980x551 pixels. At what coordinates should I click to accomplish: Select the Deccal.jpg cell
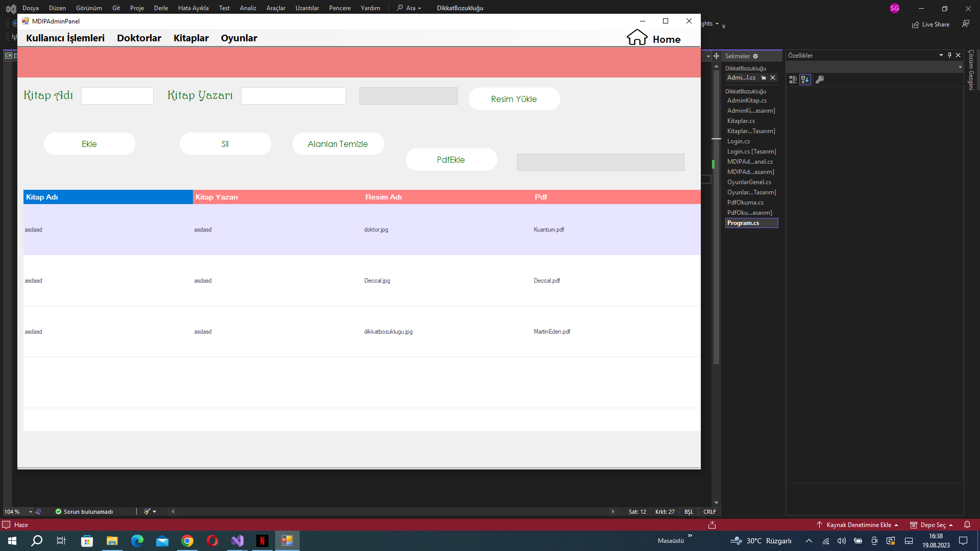(x=447, y=281)
